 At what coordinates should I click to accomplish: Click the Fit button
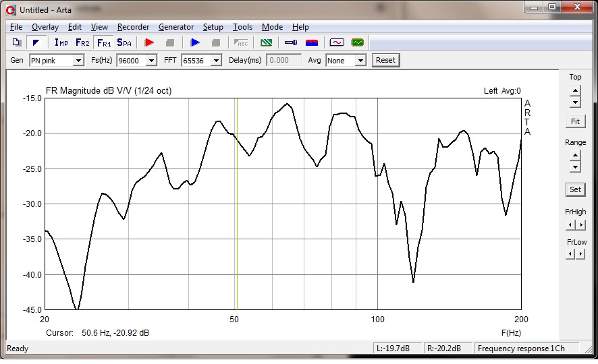click(575, 121)
